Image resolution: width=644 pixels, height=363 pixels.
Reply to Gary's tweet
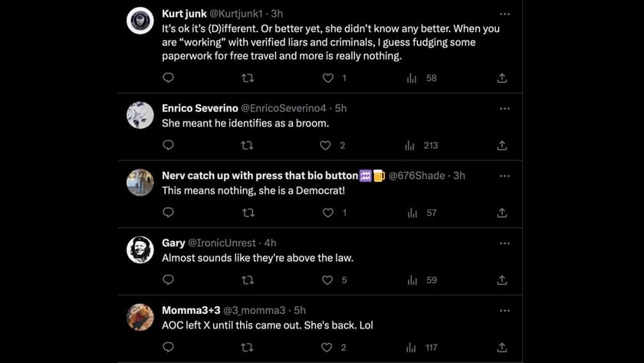point(169,280)
